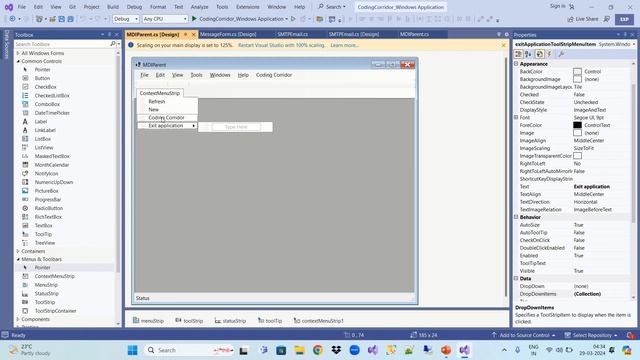The width and height of the screenshot is (640, 360).
Task: Select the NumericUpDown control in Toolbox
Action: 53,182
